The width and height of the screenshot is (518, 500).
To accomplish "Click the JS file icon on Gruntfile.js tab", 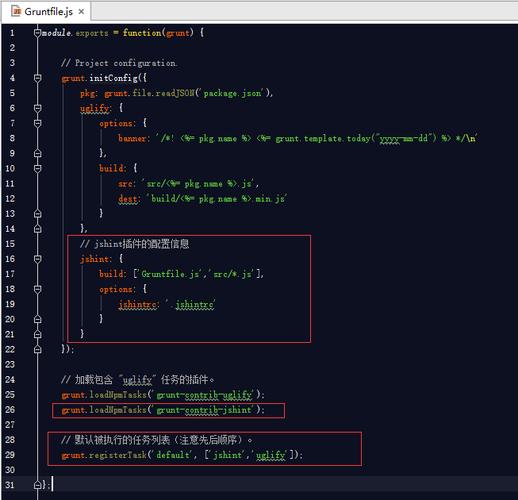I will click(16, 12).
